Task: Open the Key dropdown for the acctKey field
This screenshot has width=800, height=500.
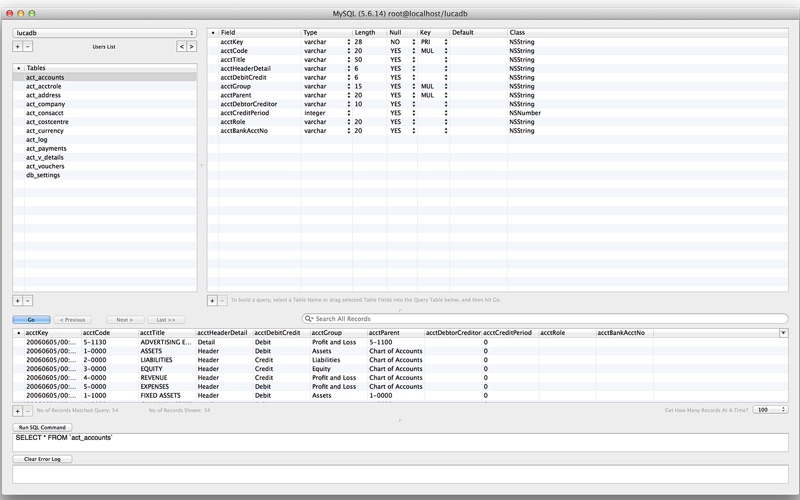Action: [446, 42]
